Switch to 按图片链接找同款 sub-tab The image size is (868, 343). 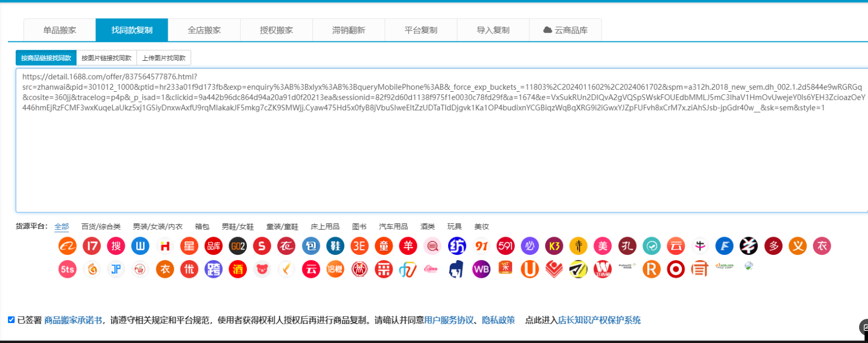point(106,58)
